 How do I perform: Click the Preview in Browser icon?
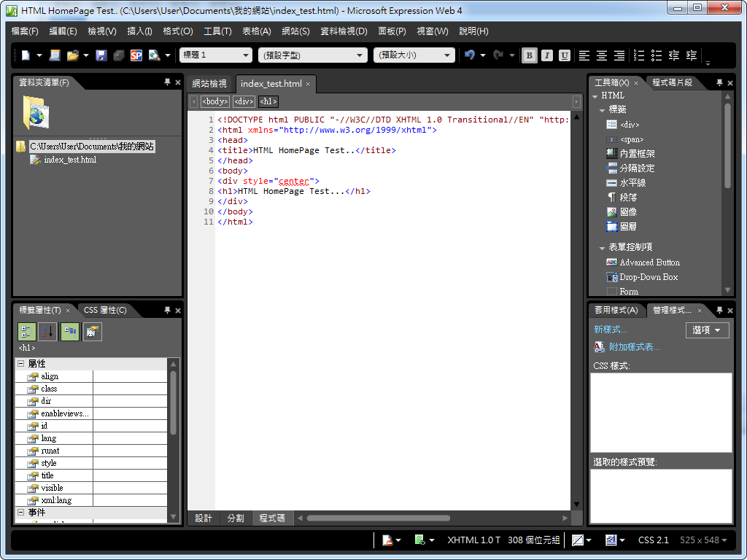pyautogui.click(x=154, y=55)
